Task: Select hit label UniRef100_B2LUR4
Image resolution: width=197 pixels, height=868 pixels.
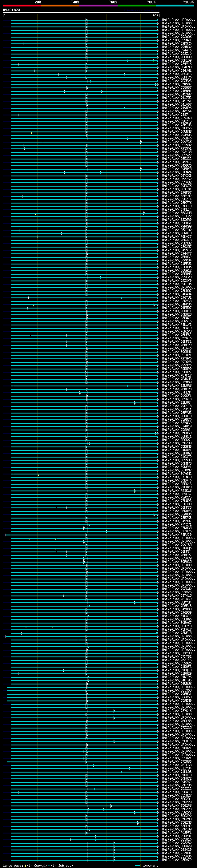Action: coord(177,403)
